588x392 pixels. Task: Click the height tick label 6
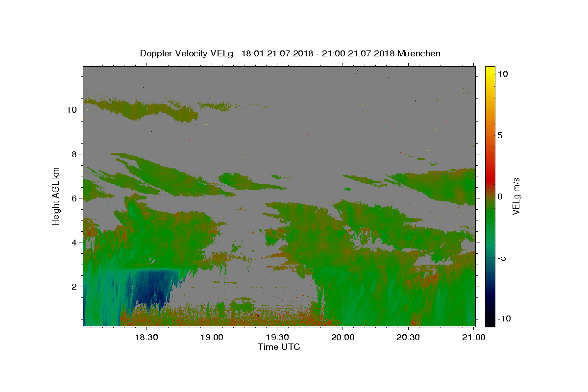(x=73, y=198)
